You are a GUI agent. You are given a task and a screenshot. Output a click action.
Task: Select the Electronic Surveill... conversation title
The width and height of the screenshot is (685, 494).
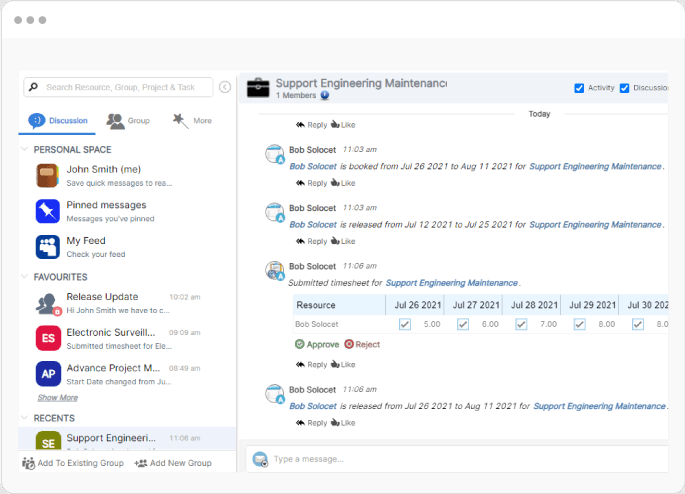coord(111,332)
